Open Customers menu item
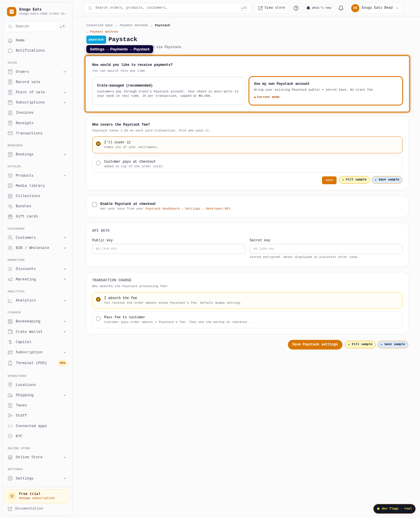 coord(37,238)
